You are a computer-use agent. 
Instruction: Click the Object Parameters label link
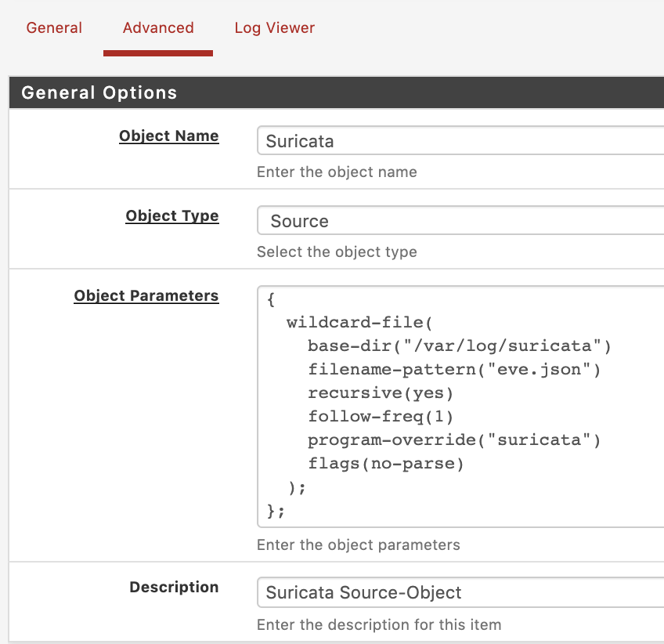click(146, 295)
